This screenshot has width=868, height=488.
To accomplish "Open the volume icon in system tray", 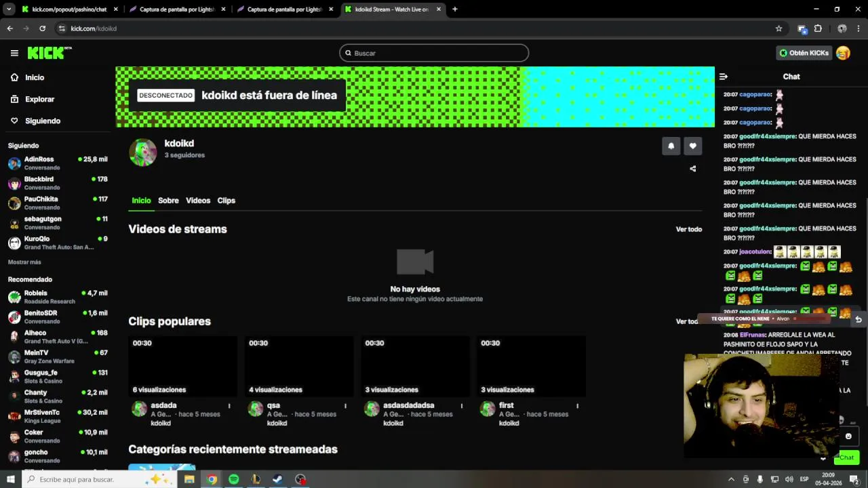I will click(x=788, y=479).
